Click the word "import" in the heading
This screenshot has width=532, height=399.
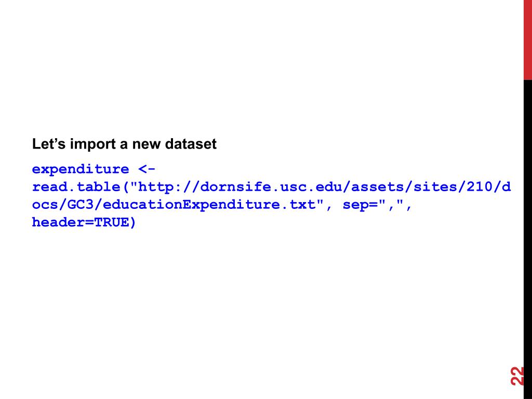[x=93, y=144]
